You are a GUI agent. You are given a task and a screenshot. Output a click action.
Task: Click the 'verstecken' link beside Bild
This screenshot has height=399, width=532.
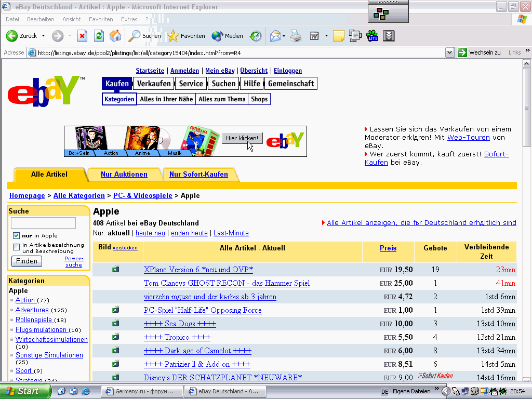coord(125,248)
